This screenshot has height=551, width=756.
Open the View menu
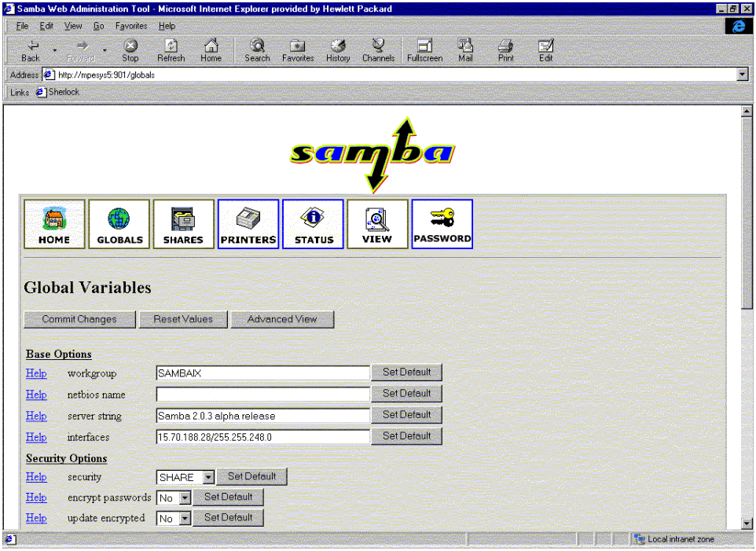(x=73, y=26)
